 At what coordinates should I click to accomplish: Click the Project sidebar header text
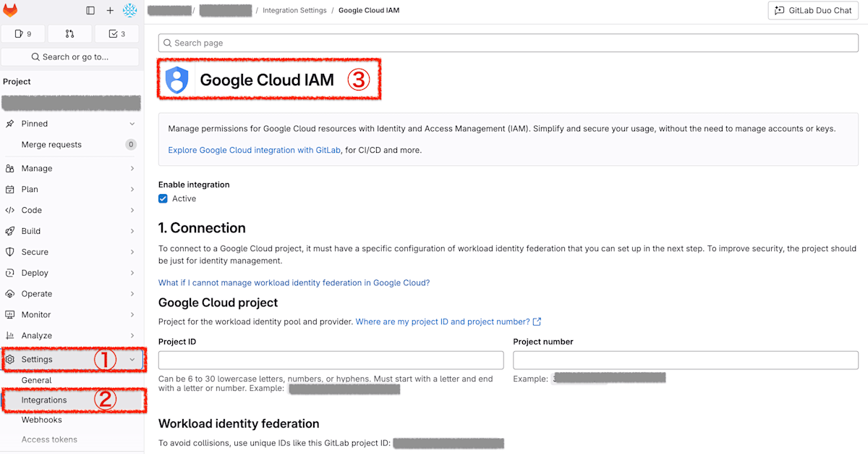point(17,82)
